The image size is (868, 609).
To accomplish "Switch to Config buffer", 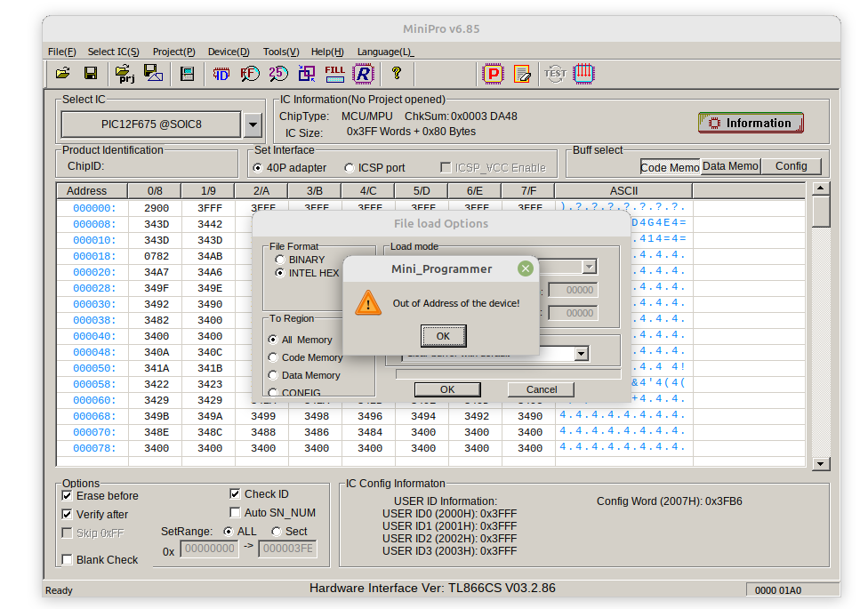I will pos(791,166).
